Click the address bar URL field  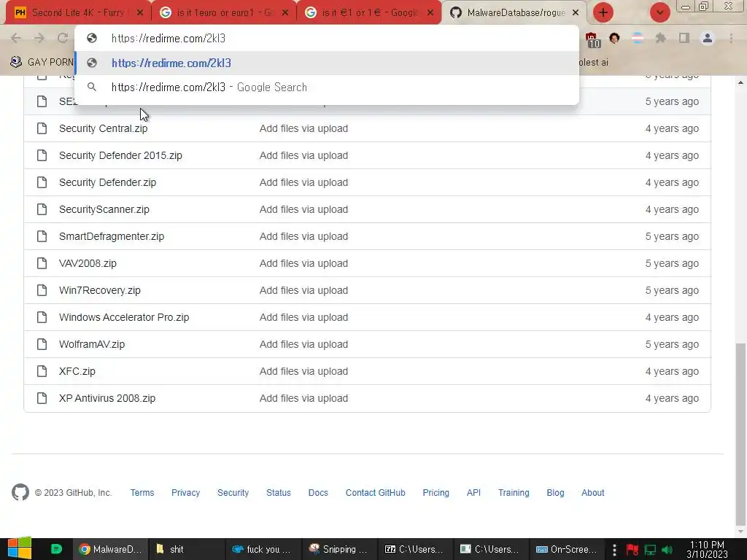tap(327, 38)
